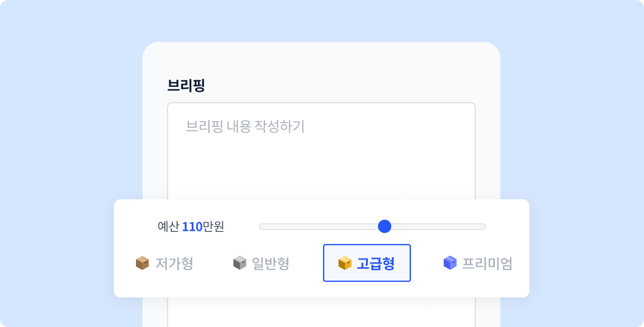Select the 일반형 tier label

pos(271,264)
